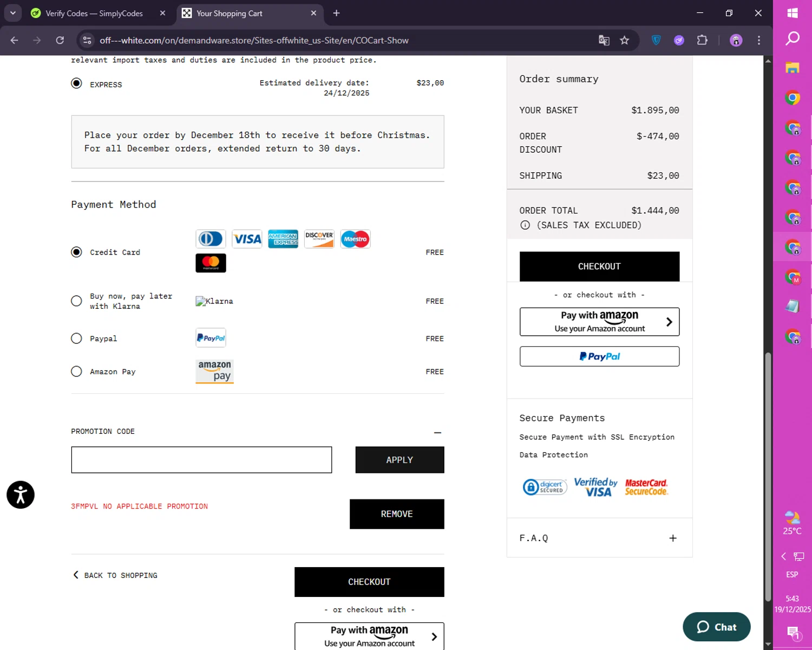Click the Discover card logo
Image resolution: width=812 pixels, height=650 pixels.
[x=319, y=239]
